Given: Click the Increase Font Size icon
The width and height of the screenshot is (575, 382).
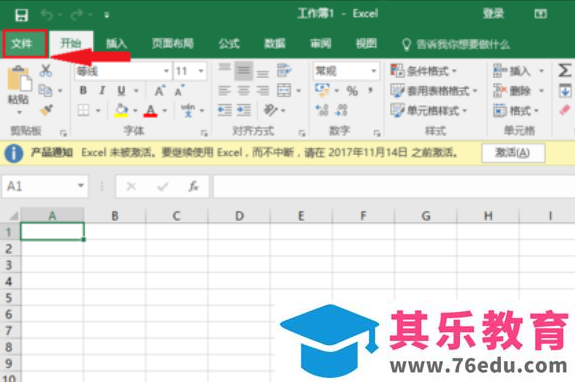Looking at the screenshot, I should tap(160, 91).
